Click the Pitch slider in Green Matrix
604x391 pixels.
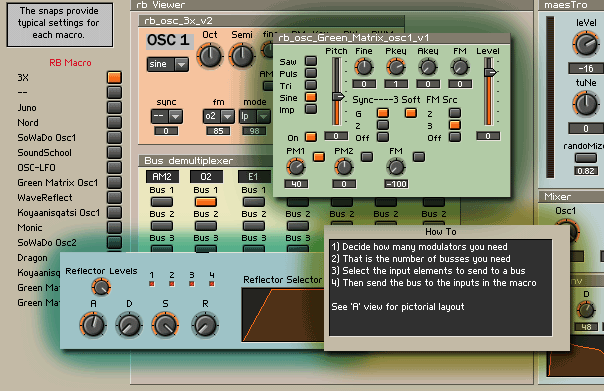point(337,92)
